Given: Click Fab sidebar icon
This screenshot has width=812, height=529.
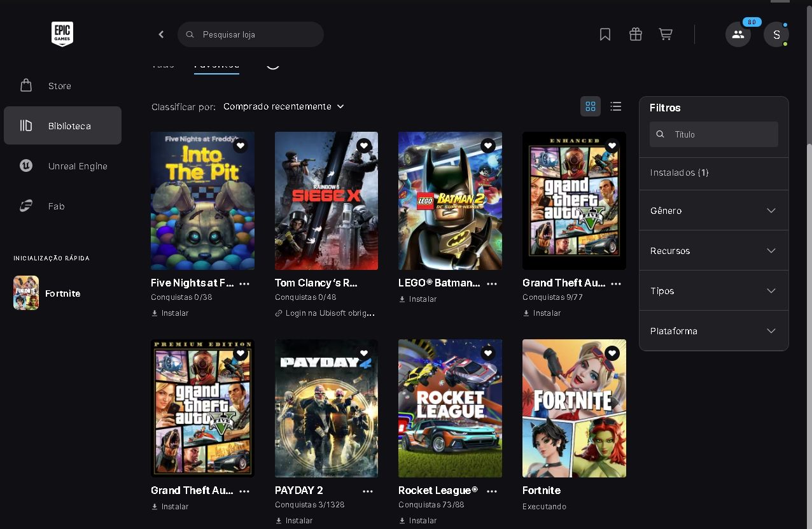Looking at the screenshot, I should pyautogui.click(x=26, y=206).
